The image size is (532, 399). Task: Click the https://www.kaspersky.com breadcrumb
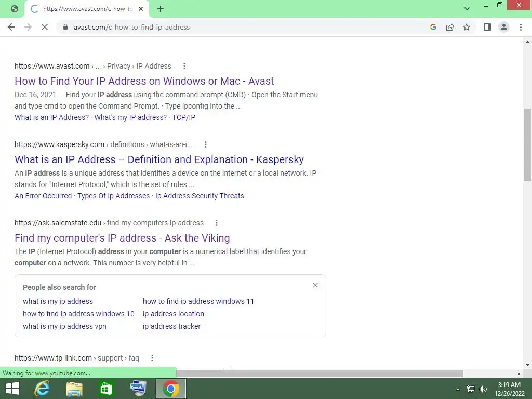[x=59, y=144]
